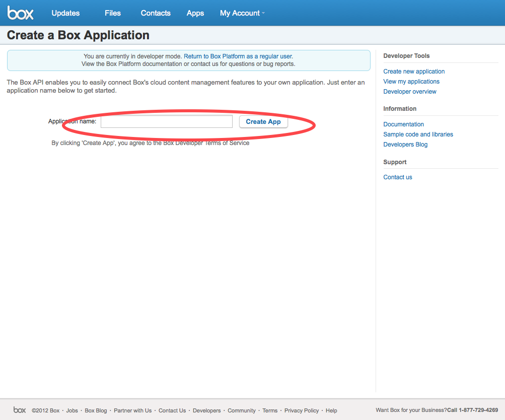Select View my applications link

click(x=411, y=82)
